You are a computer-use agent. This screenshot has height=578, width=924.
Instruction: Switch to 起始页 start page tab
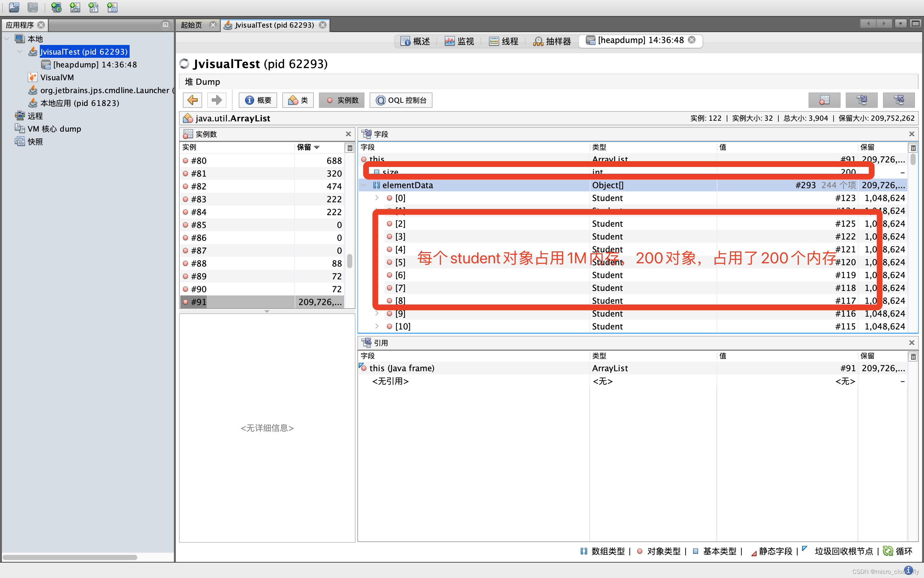pos(192,25)
